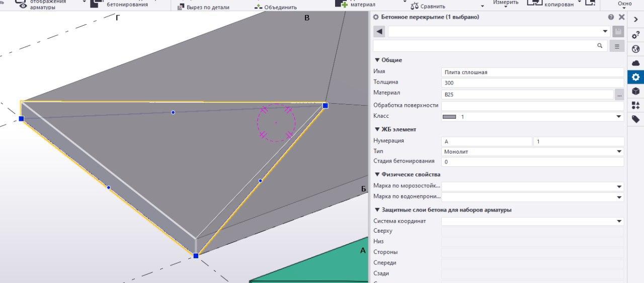Click the gray class color swatch
The image size is (644, 283).
(x=449, y=117)
